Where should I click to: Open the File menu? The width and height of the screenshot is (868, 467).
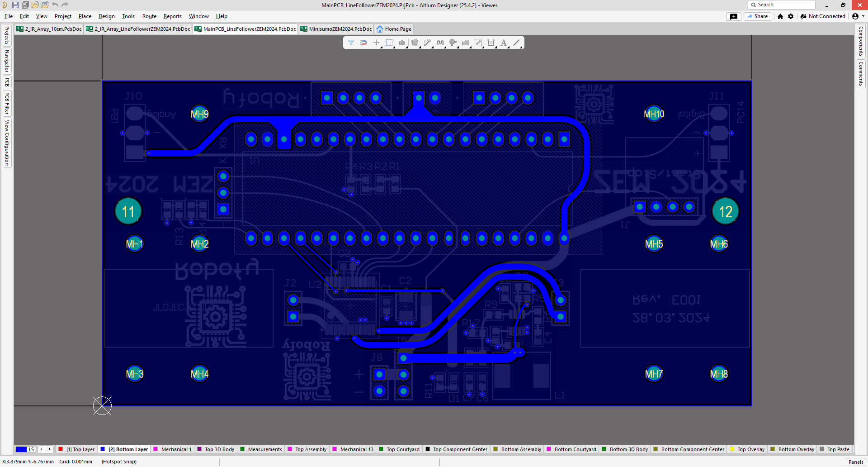(9, 16)
